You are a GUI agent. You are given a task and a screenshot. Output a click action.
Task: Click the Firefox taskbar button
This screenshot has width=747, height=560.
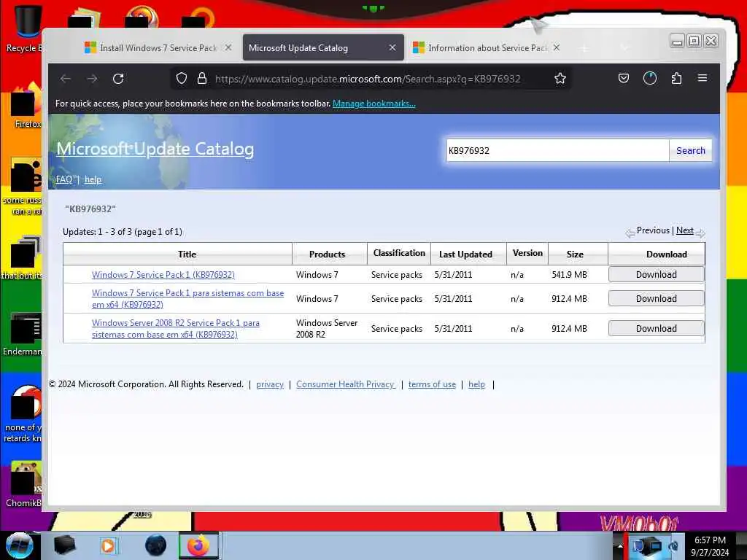tap(198, 545)
